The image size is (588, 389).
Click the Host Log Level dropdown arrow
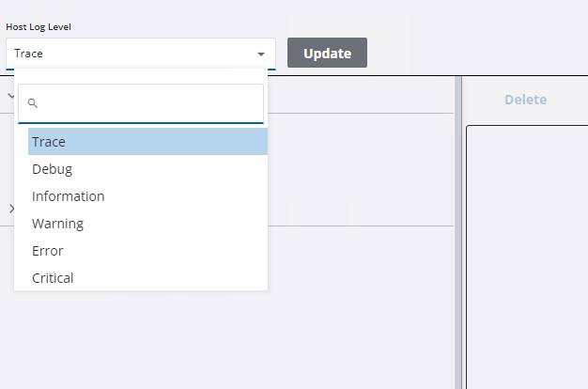[x=260, y=54]
